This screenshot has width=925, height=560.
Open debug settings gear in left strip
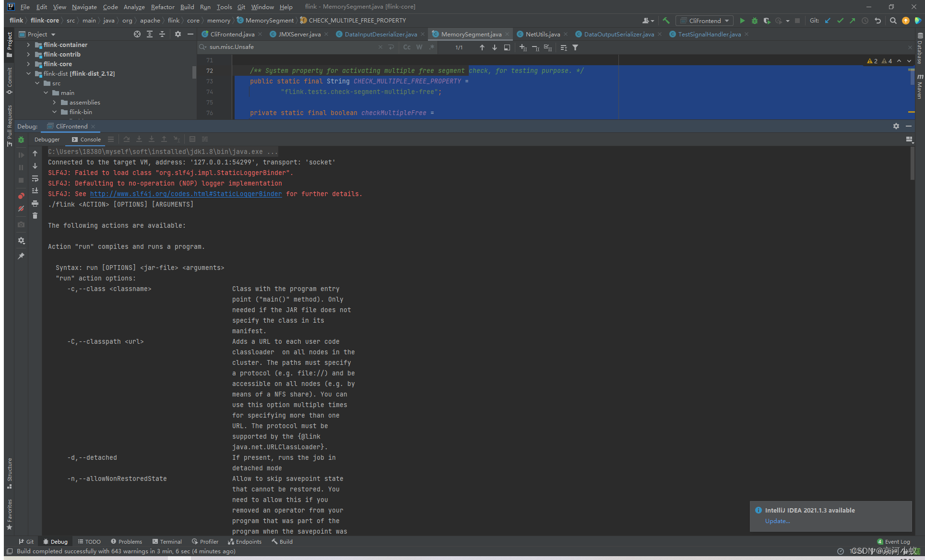click(21, 240)
